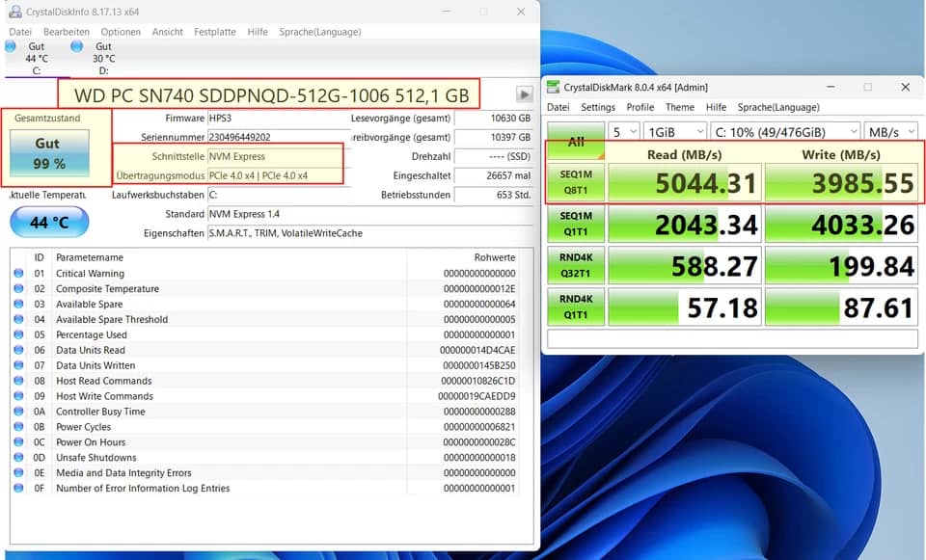Image resolution: width=926 pixels, height=560 pixels.
Task: Open Settings menu in CrystalDiskMark
Action: click(x=598, y=107)
